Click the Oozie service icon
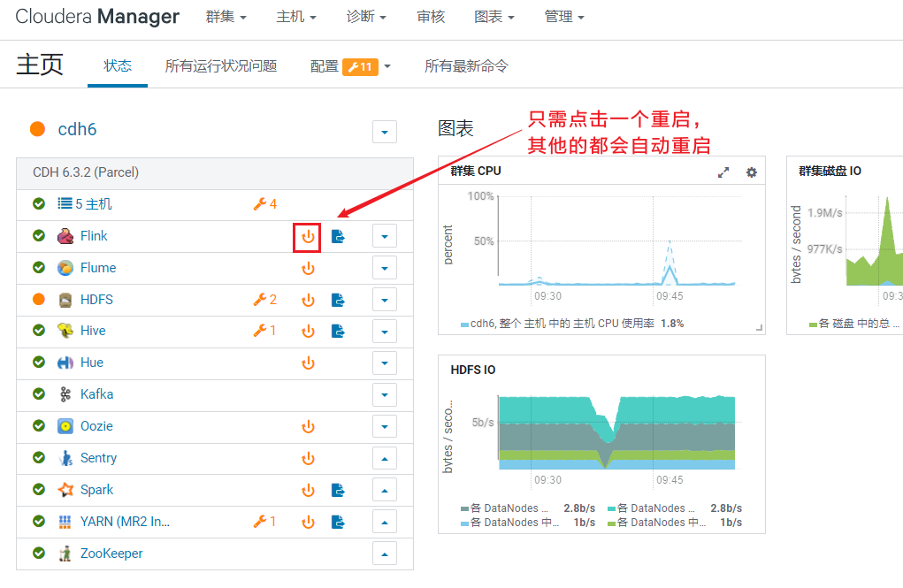The image size is (903, 588). coord(65,426)
